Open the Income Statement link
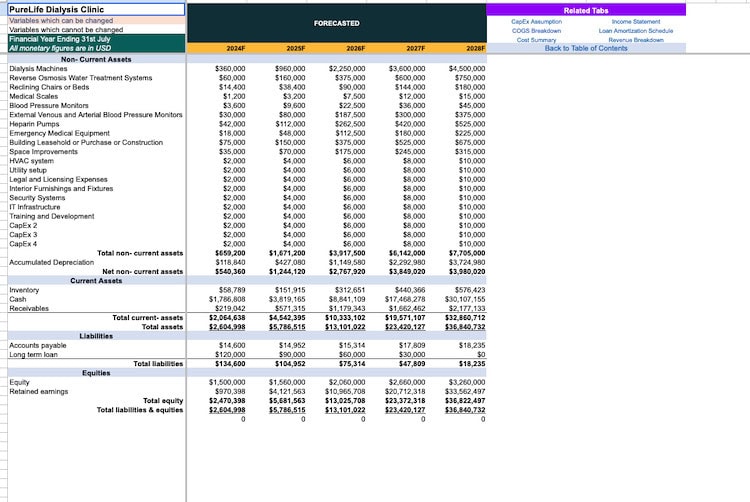Image resolution: width=750 pixels, height=502 pixels. click(x=636, y=22)
